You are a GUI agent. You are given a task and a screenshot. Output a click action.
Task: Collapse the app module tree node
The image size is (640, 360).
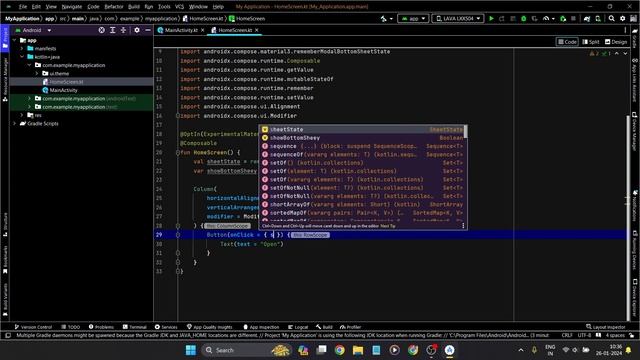tap(15, 40)
